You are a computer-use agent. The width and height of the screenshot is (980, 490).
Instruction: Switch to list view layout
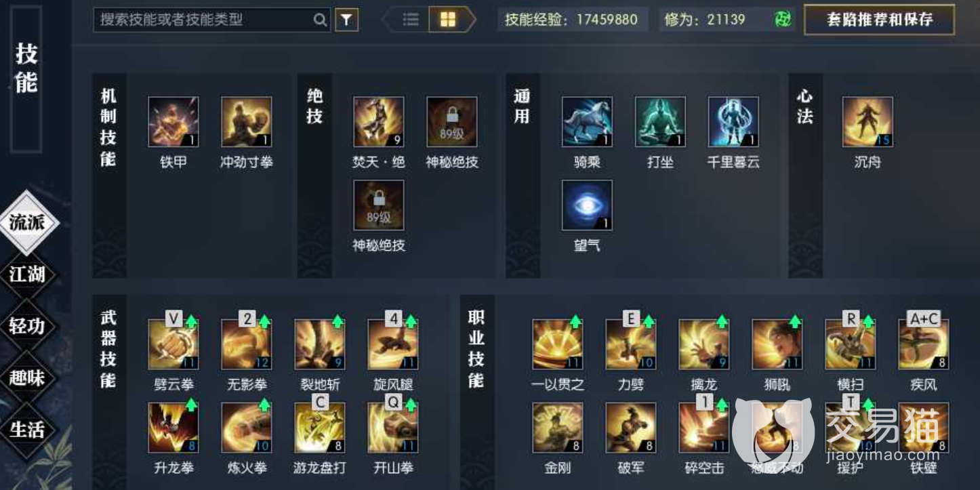411,20
